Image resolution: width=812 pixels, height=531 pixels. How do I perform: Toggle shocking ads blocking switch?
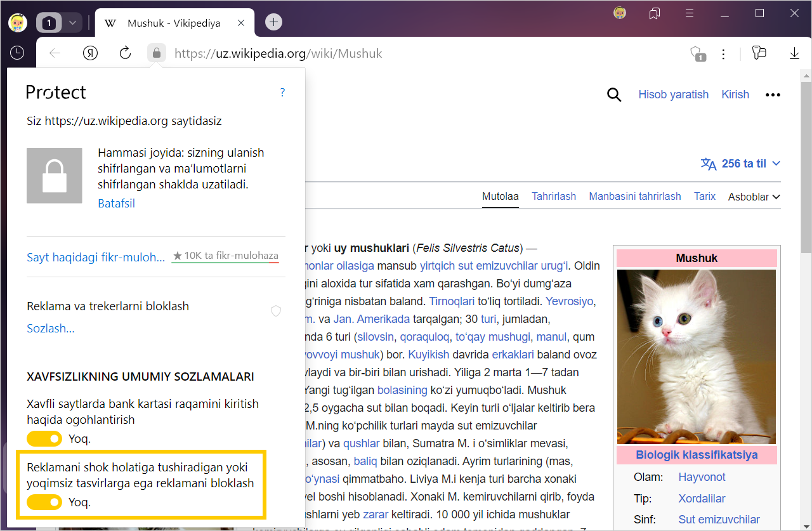[x=44, y=502]
